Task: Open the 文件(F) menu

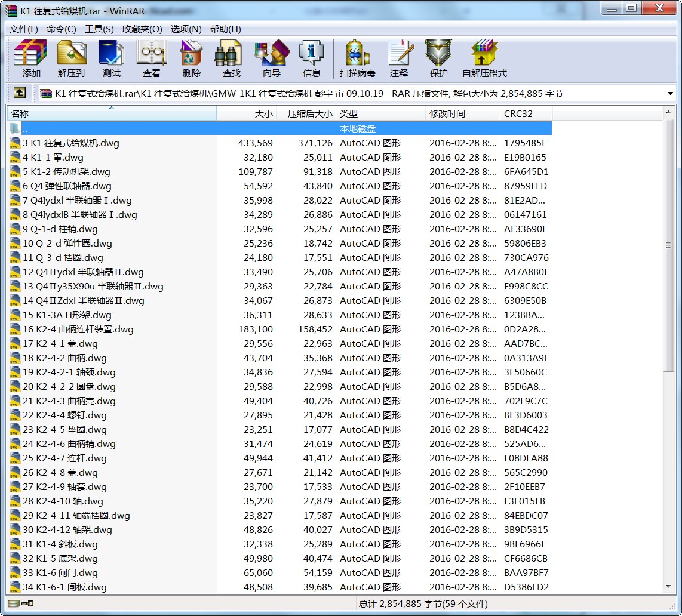Action: pos(24,29)
